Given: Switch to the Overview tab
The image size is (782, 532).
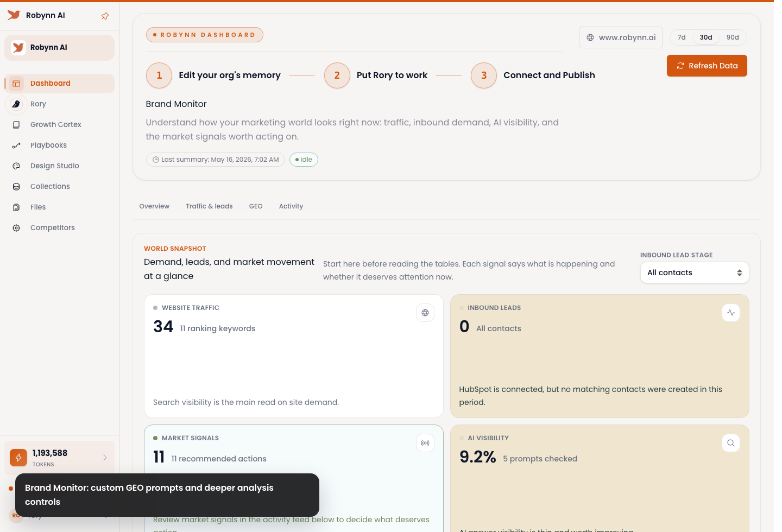Looking at the screenshot, I should pyautogui.click(x=154, y=206).
